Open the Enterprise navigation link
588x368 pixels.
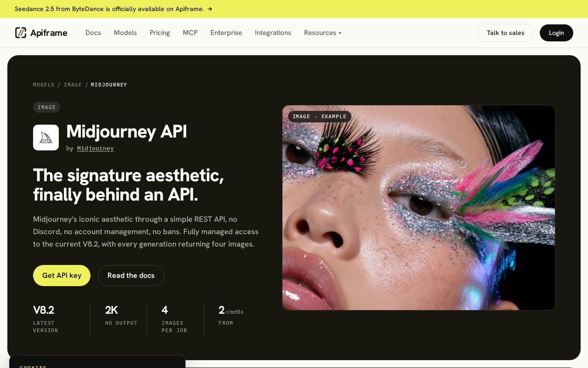[226, 33]
